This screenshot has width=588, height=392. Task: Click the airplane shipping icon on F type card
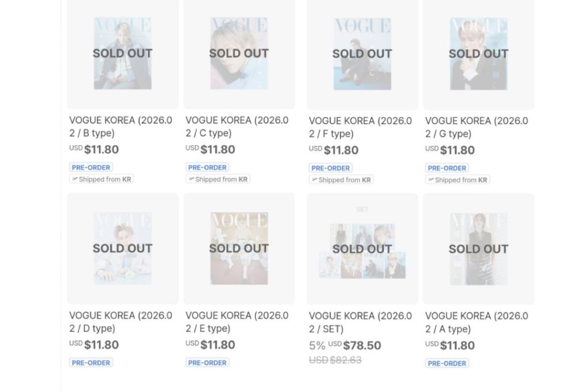(314, 180)
